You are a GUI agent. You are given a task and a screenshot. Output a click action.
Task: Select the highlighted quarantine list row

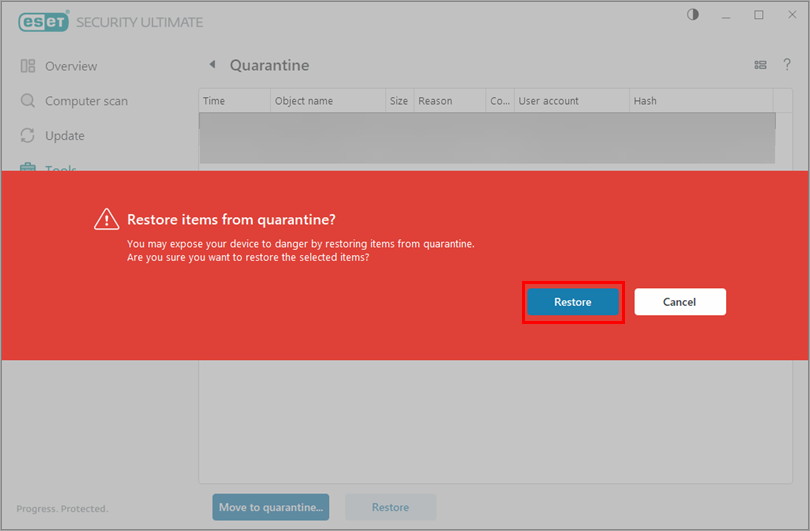point(487,138)
